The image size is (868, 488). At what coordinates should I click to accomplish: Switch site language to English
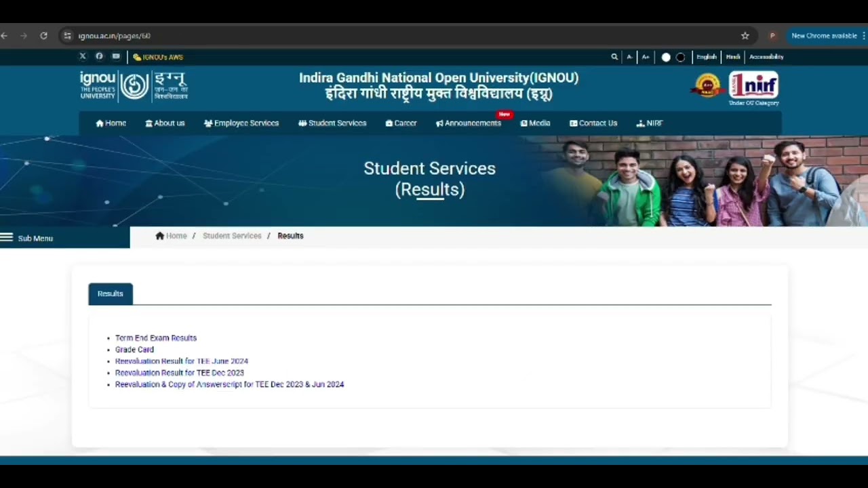(706, 57)
